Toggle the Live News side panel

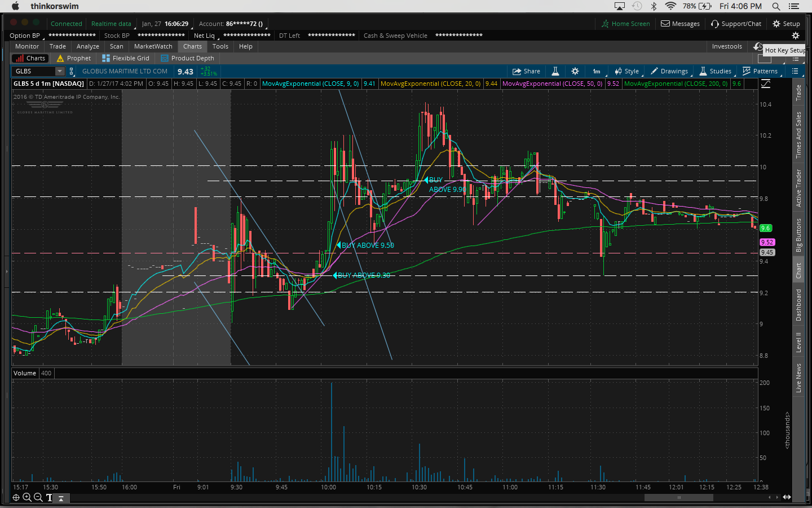coord(798,378)
